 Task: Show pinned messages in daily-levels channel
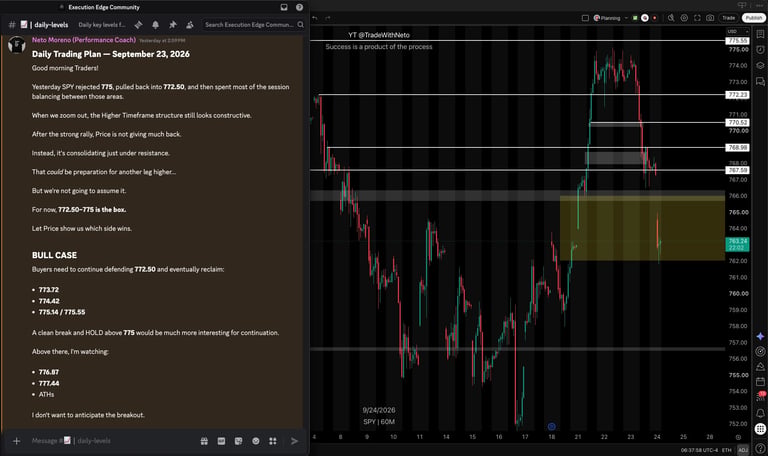point(172,24)
